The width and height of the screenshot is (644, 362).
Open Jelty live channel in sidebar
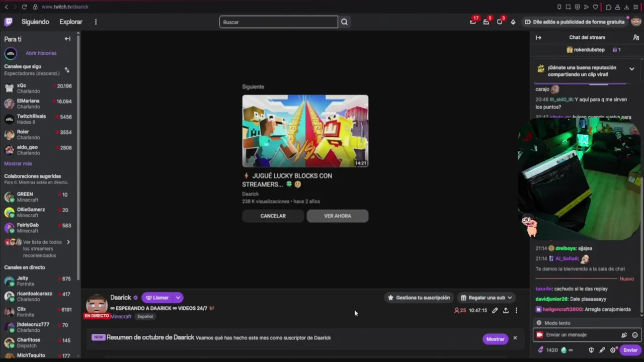[38, 281]
